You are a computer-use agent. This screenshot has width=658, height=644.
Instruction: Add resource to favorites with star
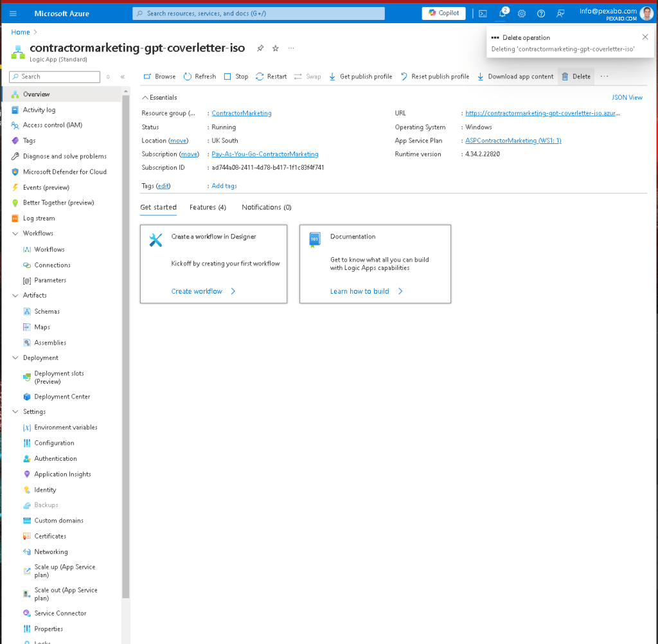[275, 48]
